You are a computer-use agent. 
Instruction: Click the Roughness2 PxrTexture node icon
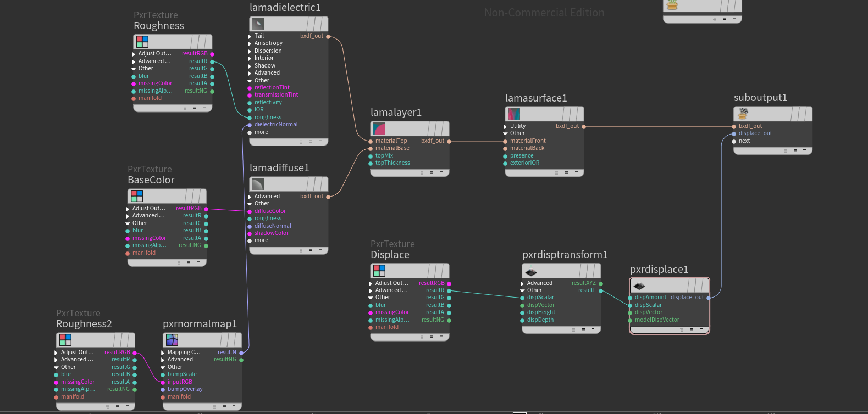click(65, 339)
